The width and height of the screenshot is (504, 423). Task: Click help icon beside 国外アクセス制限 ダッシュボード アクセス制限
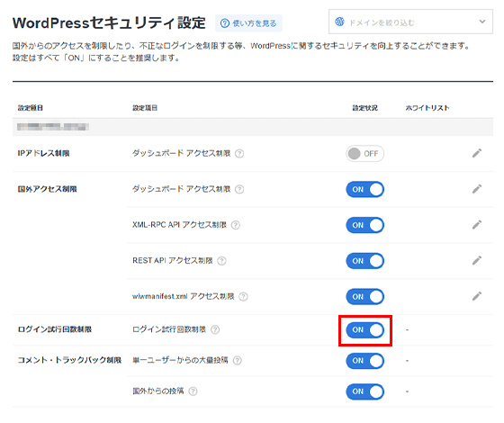[x=239, y=189]
